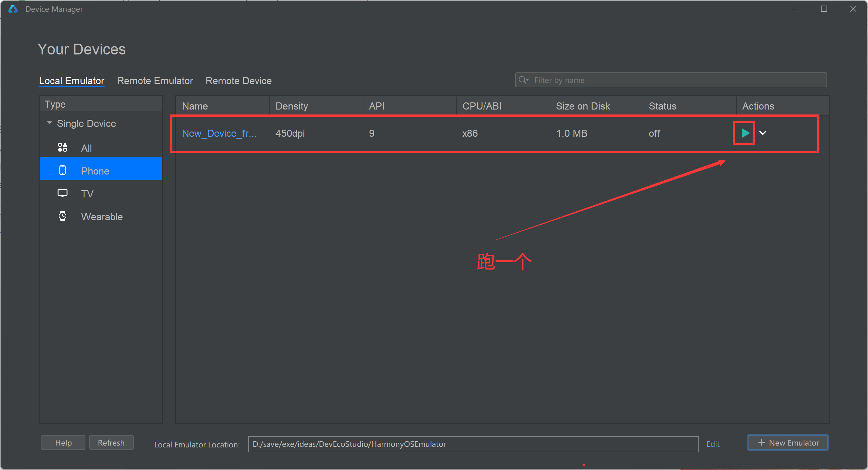Select the All device type icon
This screenshot has height=470, width=868.
point(62,148)
